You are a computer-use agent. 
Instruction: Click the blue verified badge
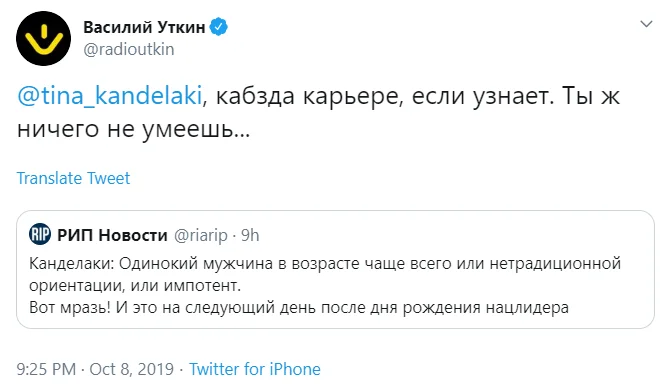click(x=219, y=27)
